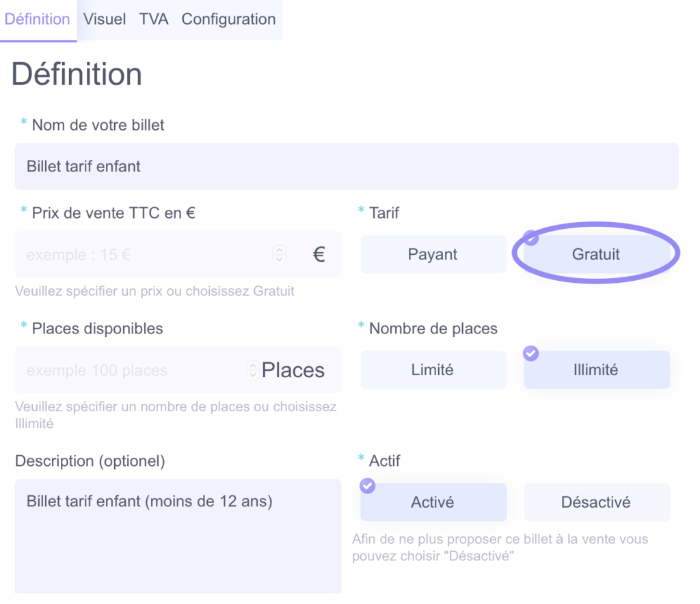Click the ticket name input field
The height and width of the screenshot is (604, 700).
pos(347,167)
